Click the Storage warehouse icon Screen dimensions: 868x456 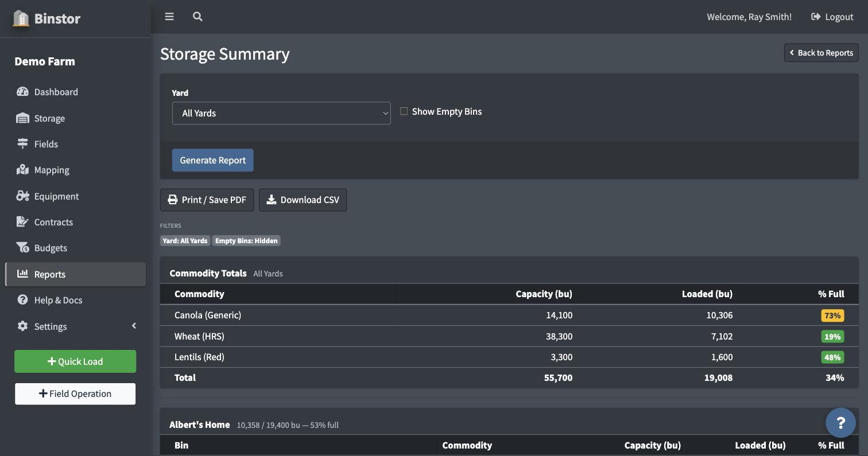tap(22, 118)
